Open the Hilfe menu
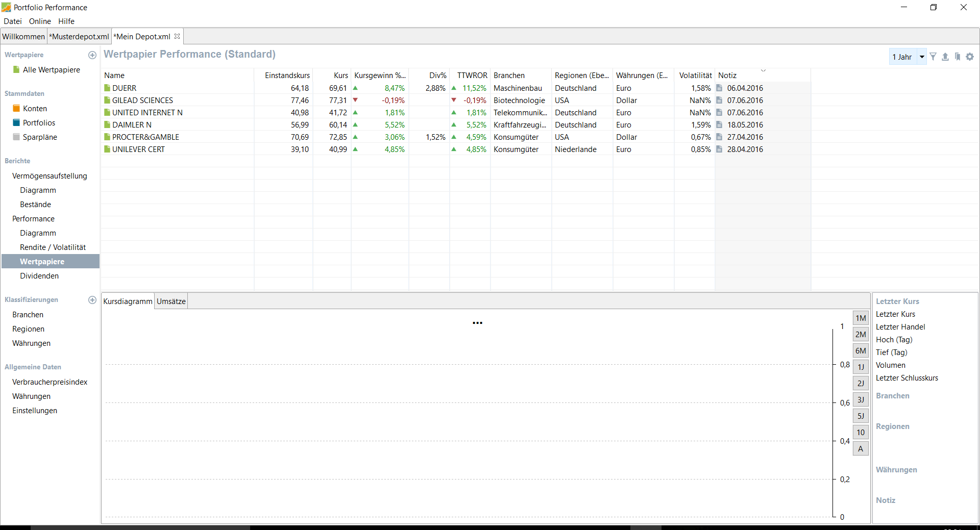Viewport: 980px width, 530px height. [66, 21]
